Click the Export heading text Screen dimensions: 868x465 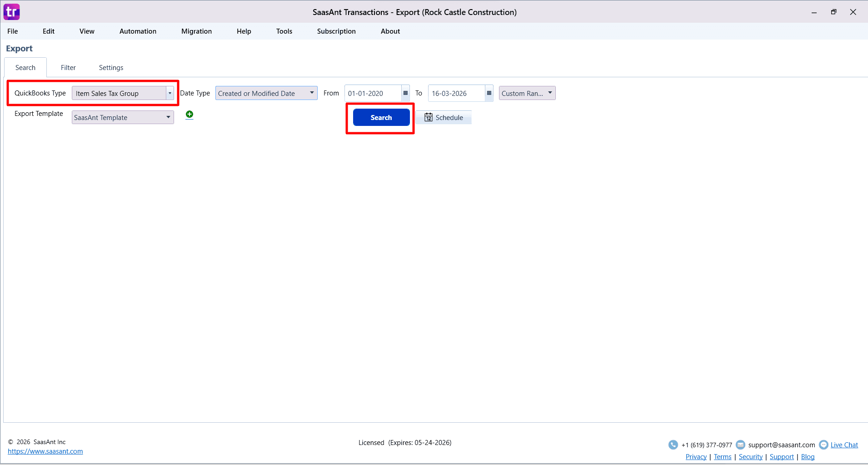click(20, 49)
